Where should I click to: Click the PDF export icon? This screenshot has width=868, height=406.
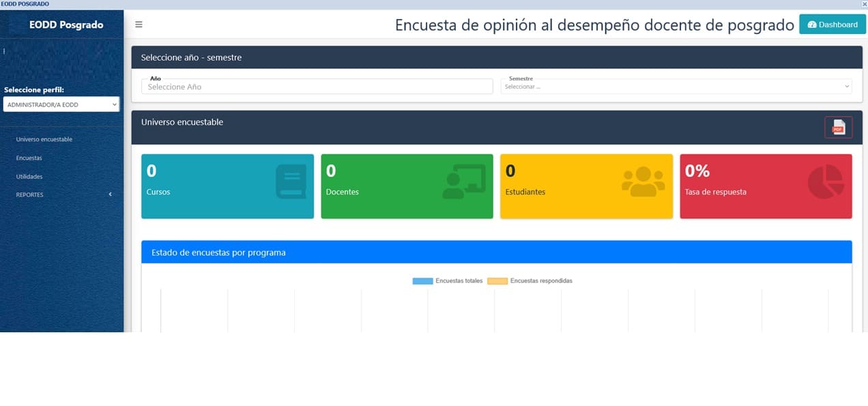pyautogui.click(x=838, y=127)
